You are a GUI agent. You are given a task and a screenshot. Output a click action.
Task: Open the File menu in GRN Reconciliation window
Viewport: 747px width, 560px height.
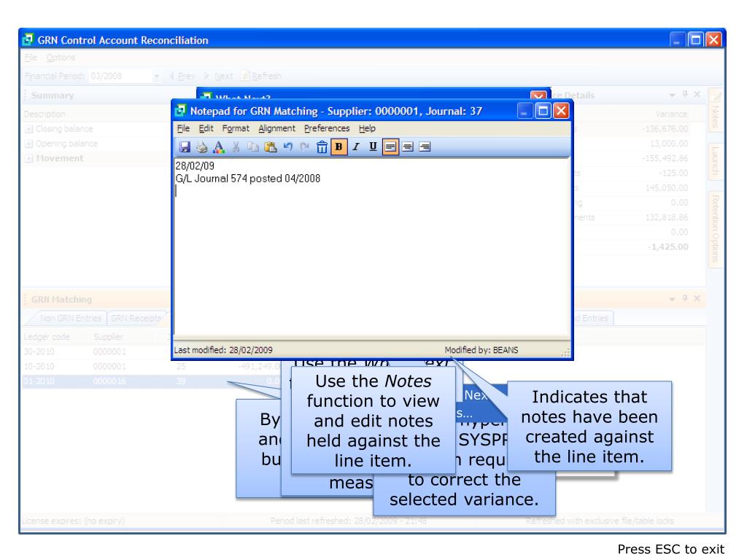point(31,58)
